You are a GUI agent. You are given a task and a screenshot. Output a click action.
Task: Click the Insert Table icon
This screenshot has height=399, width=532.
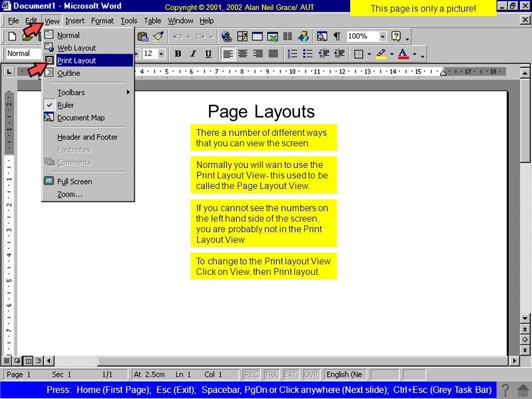coord(257,37)
